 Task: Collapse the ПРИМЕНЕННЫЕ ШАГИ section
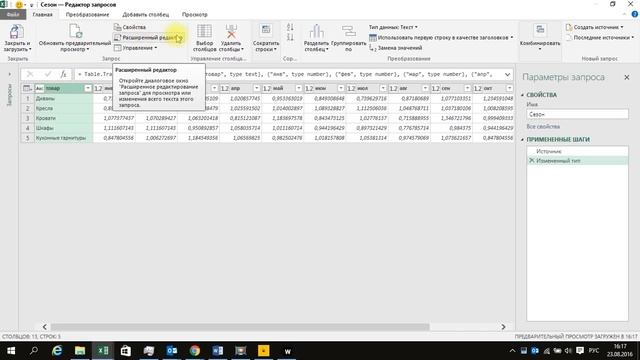(522, 140)
